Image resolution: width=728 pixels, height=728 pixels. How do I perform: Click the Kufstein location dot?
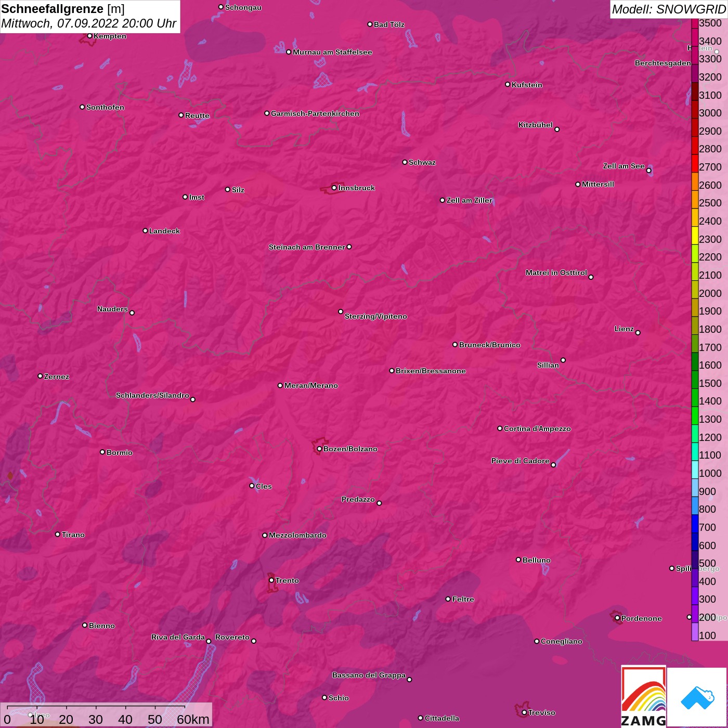coord(508,84)
